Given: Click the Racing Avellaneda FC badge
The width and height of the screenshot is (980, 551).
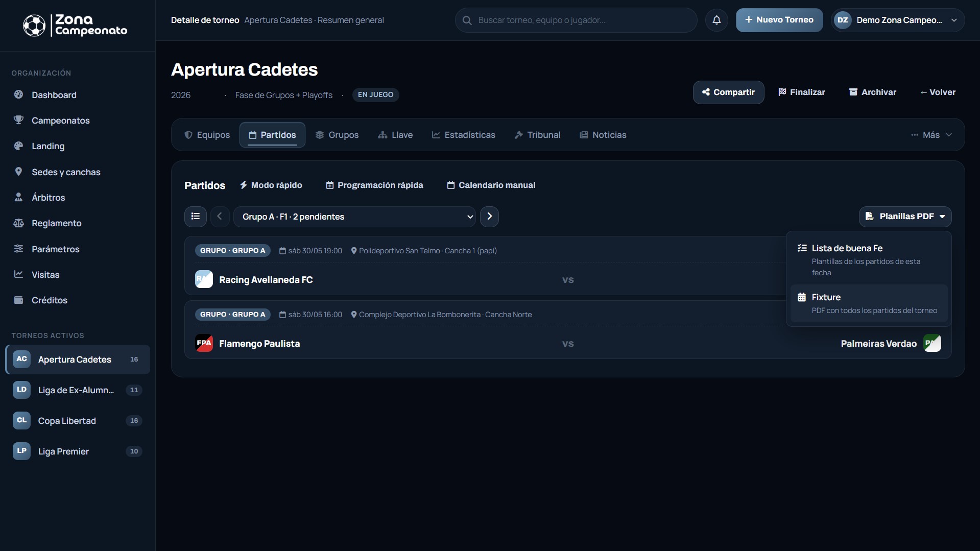Looking at the screenshot, I should [204, 279].
